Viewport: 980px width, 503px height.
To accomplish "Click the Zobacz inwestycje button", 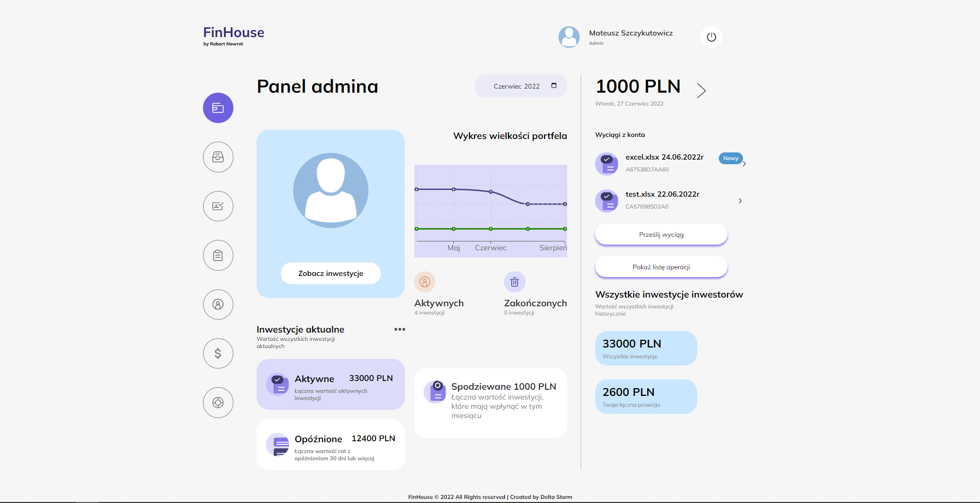I will point(331,273).
